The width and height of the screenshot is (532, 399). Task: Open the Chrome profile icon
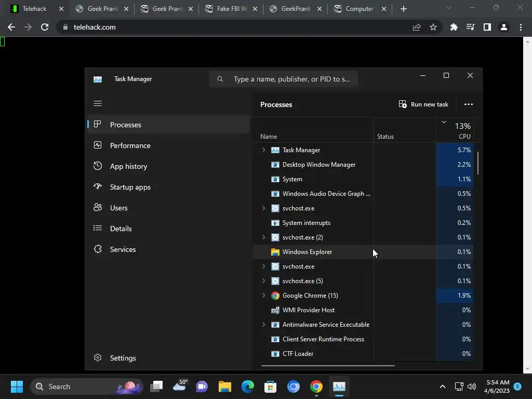click(504, 27)
